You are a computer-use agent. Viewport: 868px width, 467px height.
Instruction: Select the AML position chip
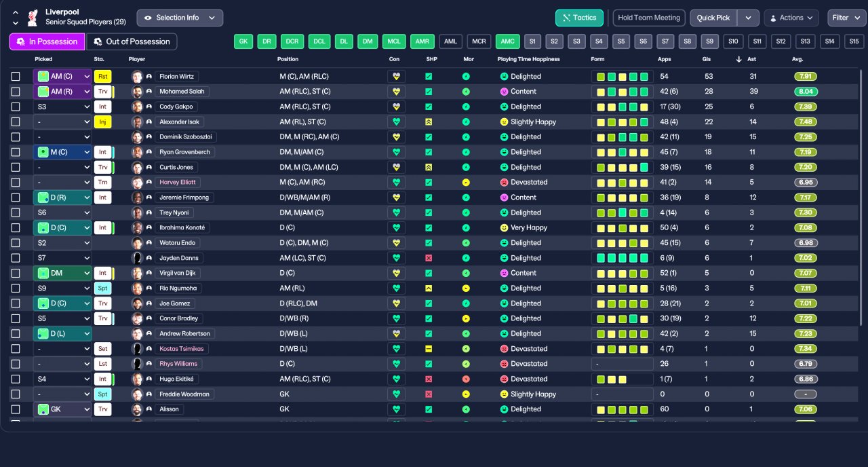pyautogui.click(x=450, y=41)
